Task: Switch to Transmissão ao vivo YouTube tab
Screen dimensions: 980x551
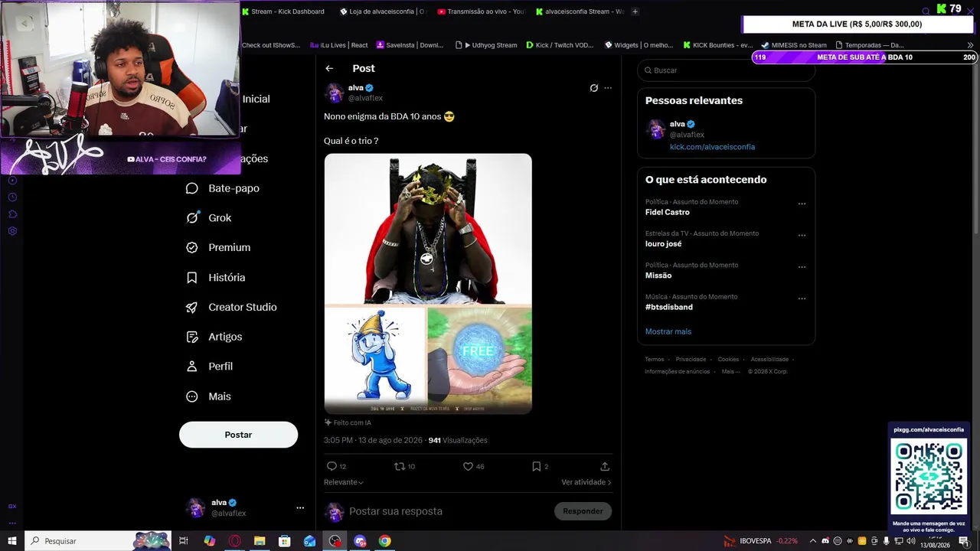Action: click(481, 11)
